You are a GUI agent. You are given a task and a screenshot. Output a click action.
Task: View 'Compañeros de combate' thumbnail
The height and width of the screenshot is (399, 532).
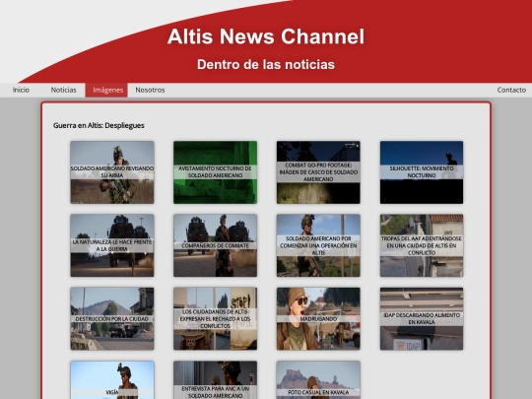pos(216,245)
